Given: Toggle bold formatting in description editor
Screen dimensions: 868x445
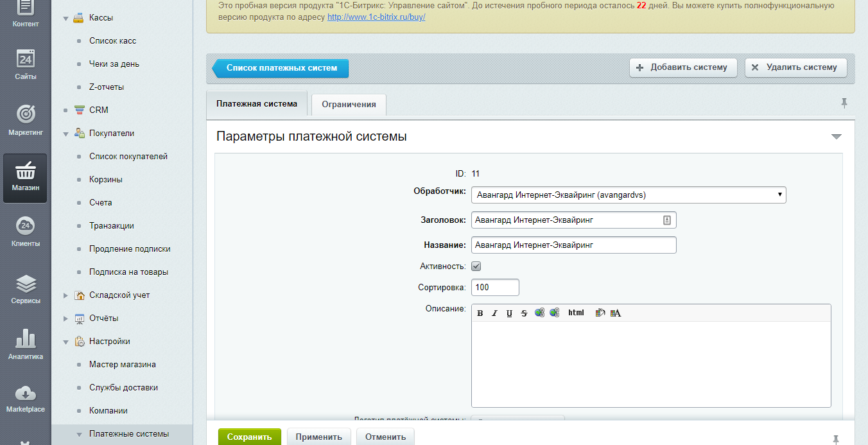Looking at the screenshot, I should (480, 313).
